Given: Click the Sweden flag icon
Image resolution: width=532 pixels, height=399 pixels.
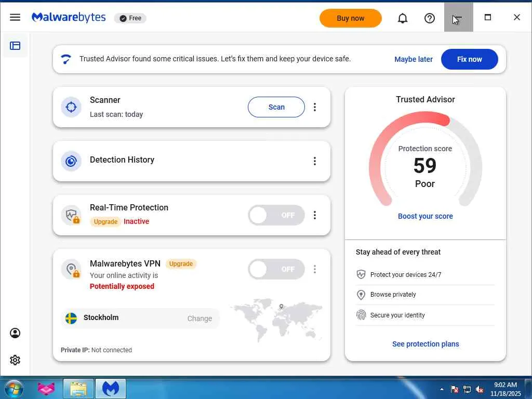Looking at the screenshot, I should [71, 318].
